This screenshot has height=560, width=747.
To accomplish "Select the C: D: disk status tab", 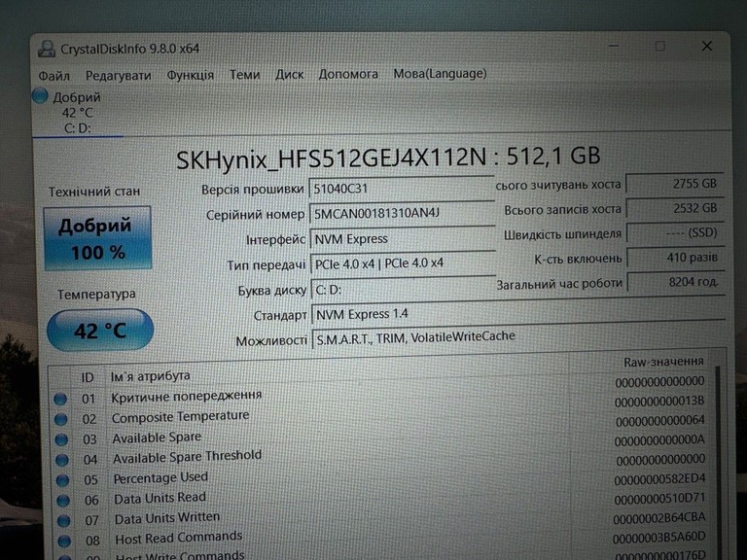I will point(77,113).
